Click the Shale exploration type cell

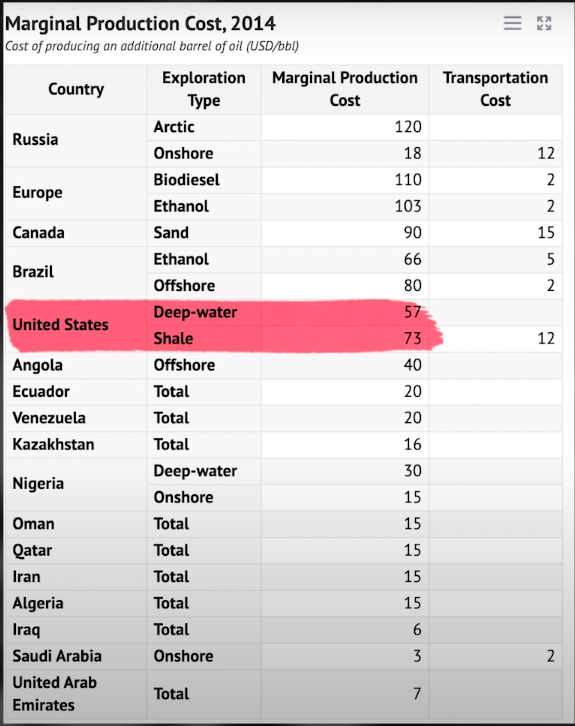tap(204, 339)
